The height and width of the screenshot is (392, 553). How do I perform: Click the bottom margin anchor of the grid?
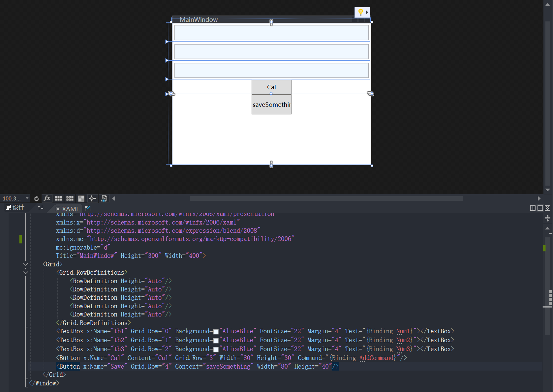[x=271, y=164]
